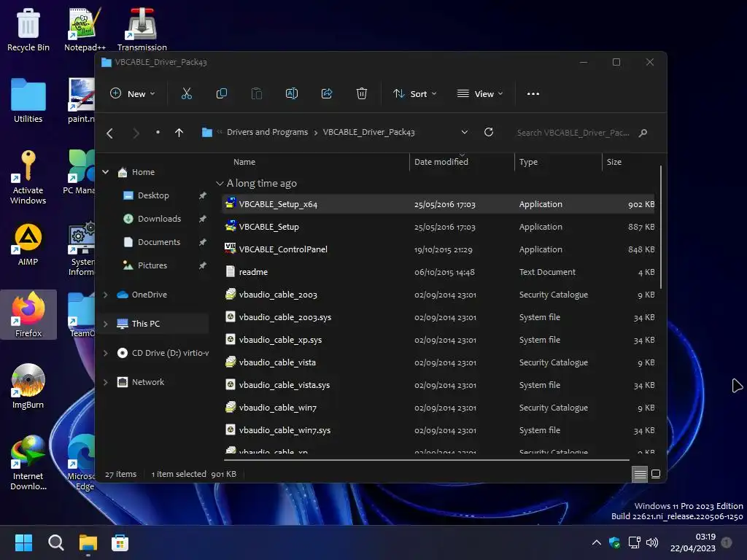Select Desktop in navigation pane
Viewport: 747px width, 560px height.
click(x=153, y=195)
